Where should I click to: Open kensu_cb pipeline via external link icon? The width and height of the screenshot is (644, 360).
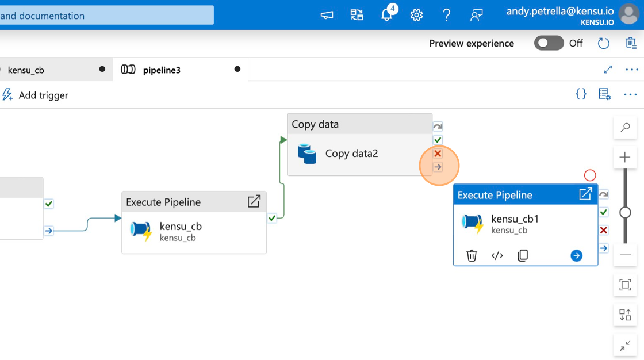click(254, 201)
